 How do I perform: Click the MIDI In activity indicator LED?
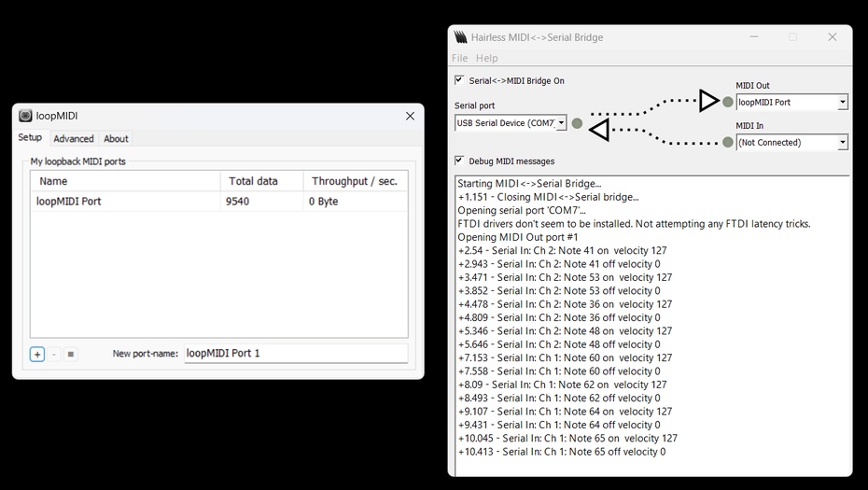tap(728, 142)
